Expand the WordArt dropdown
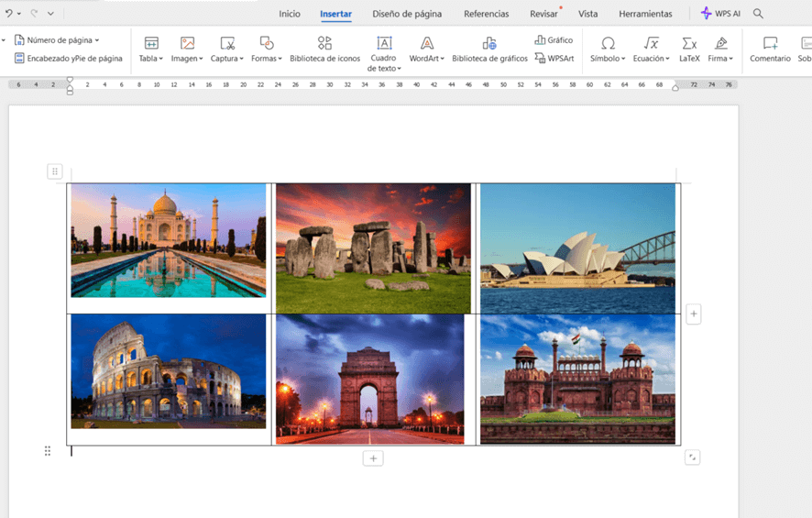812x518 pixels. click(x=426, y=58)
